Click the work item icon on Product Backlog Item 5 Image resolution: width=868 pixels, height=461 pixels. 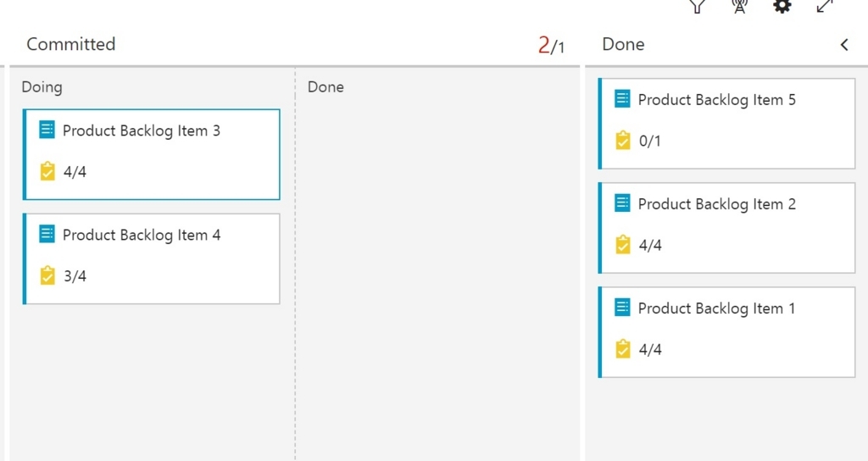coord(623,99)
